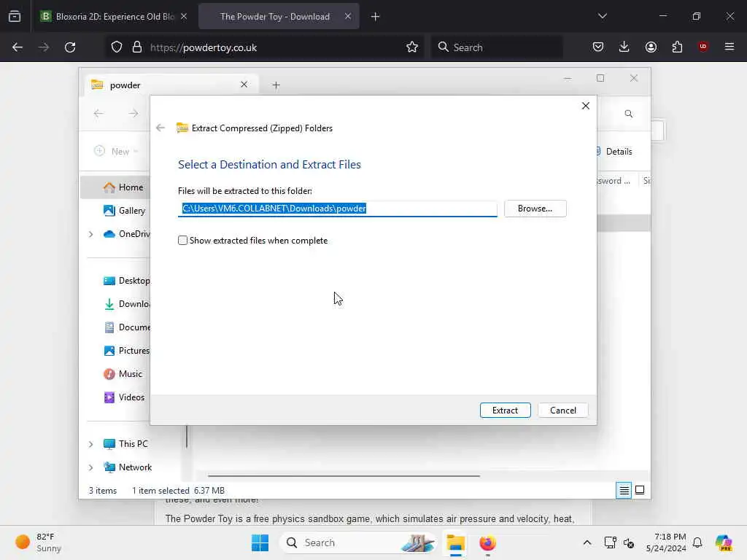This screenshot has height=560, width=747.
Task: Open Music folder in sidebar
Action: click(x=123, y=374)
